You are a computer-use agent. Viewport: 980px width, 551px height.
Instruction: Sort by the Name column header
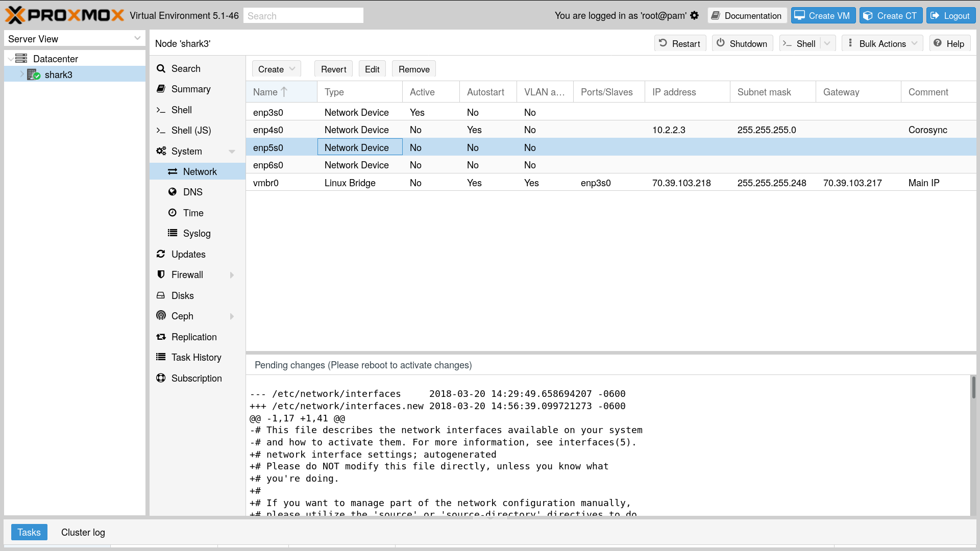[x=281, y=92]
